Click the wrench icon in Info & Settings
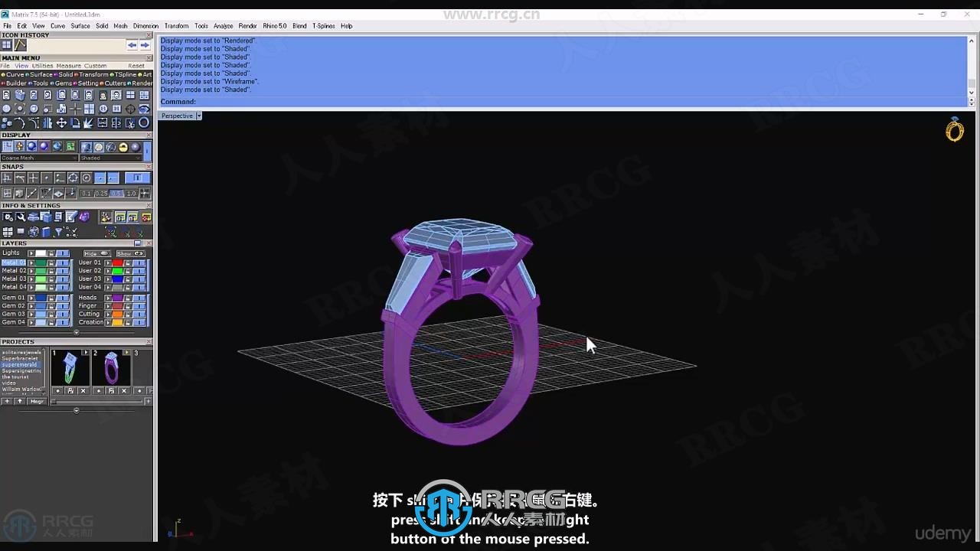 click(x=21, y=217)
